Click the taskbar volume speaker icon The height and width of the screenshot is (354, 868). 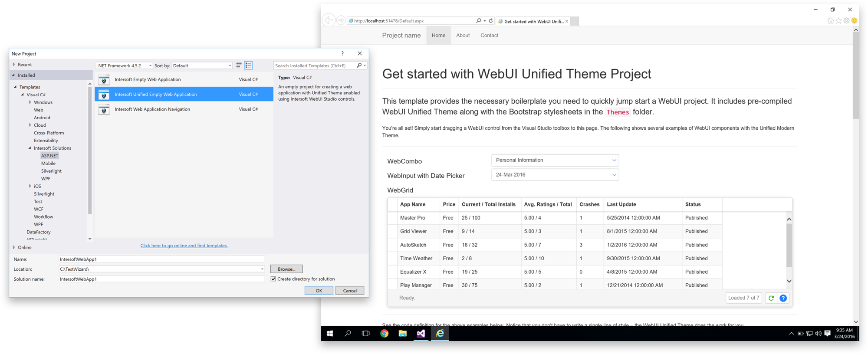click(818, 334)
